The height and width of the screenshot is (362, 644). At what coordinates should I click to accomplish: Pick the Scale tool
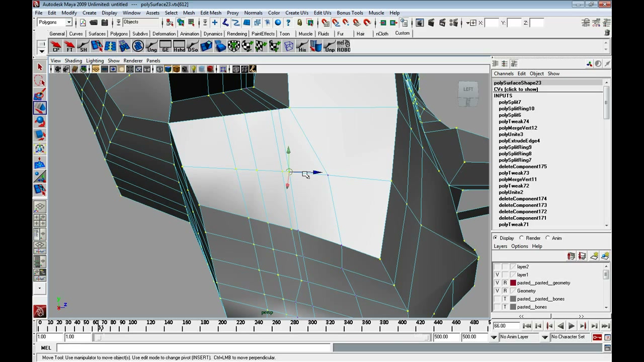pyautogui.click(x=40, y=135)
